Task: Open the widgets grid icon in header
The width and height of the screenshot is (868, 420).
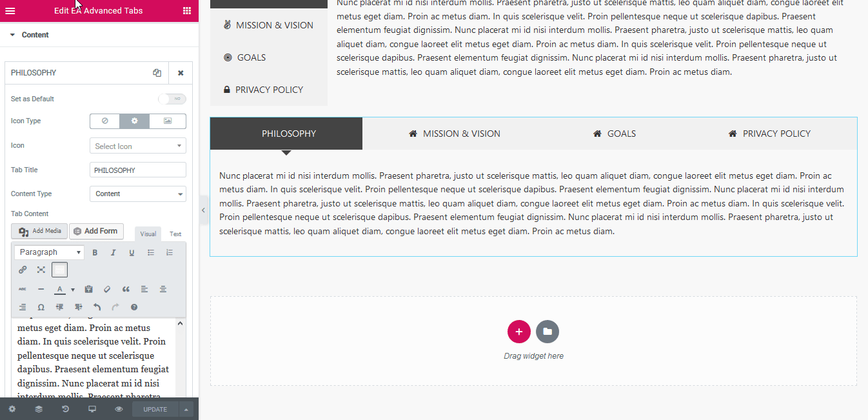Action: click(x=186, y=10)
